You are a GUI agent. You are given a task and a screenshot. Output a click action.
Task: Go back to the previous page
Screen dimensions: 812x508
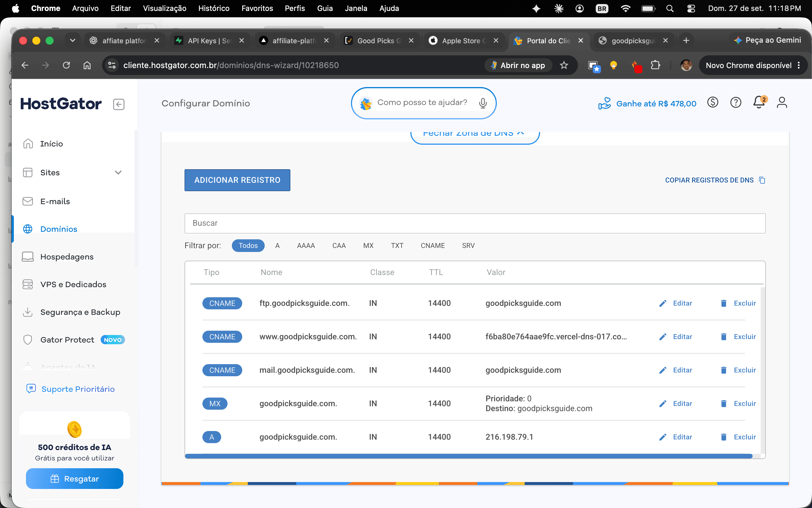pos(25,65)
